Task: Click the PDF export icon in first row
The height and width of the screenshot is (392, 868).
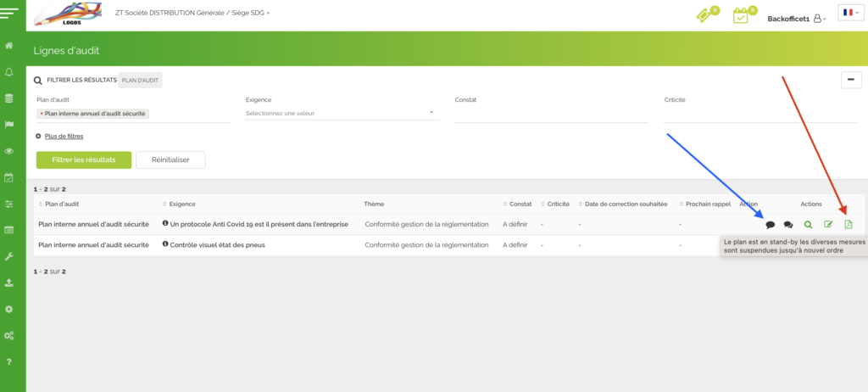Action: pyautogui.click(x=849, y=225)
